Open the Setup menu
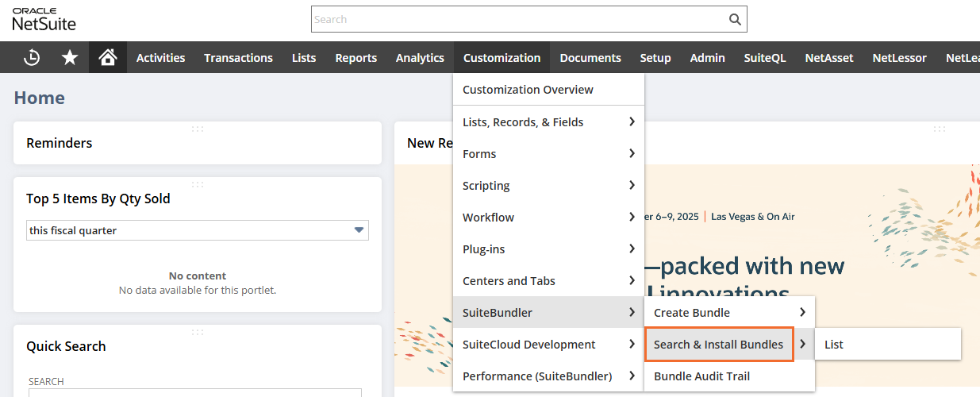The width and height of the screenshot is (980, 397). click(x=655, y=57)
